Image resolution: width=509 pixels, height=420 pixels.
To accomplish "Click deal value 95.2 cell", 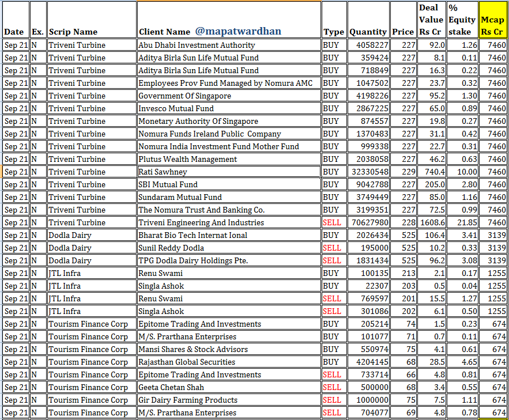I will [x=431, y=96].
